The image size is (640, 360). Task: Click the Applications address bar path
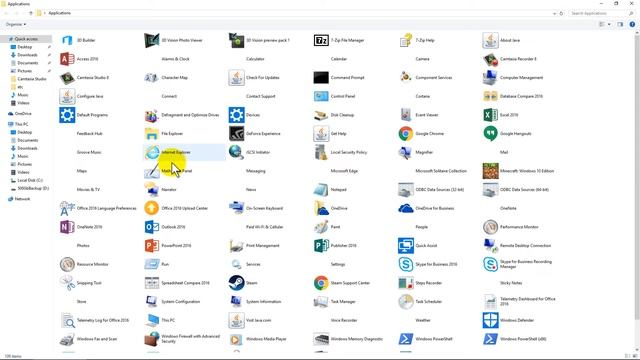(60, 13)
